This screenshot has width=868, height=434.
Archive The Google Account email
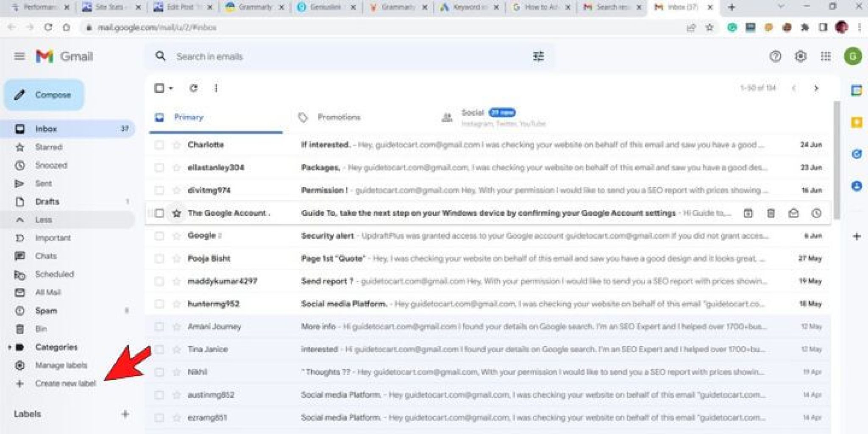pyautogui.click(x=748, y=213)
